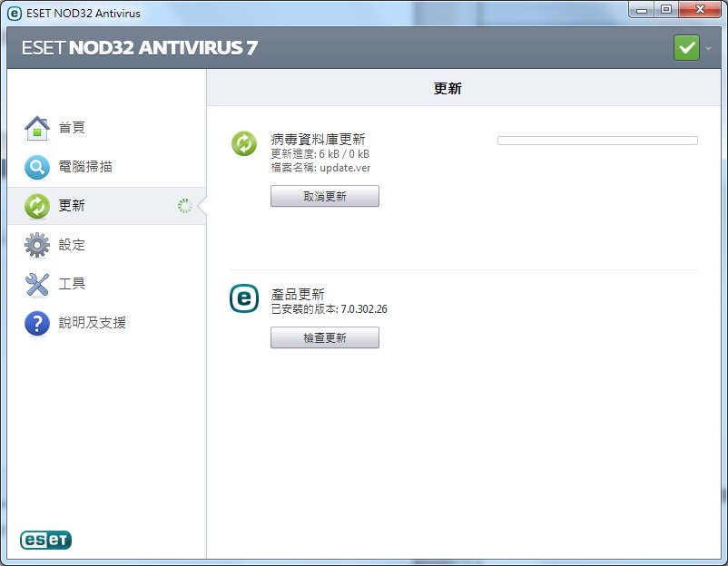Viewport: 728px width, 566px height.
Task: Click the green protection status checkmark icon
Action: [x=686, y=48]
